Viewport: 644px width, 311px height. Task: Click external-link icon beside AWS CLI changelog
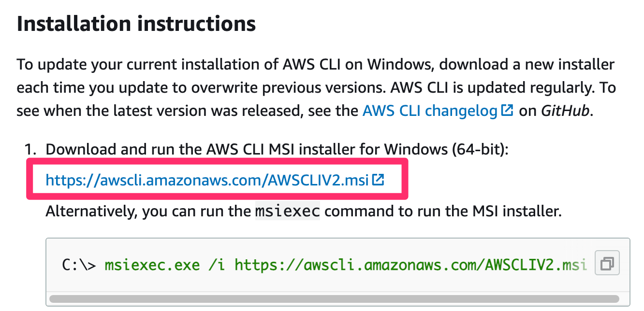[507, 111]
